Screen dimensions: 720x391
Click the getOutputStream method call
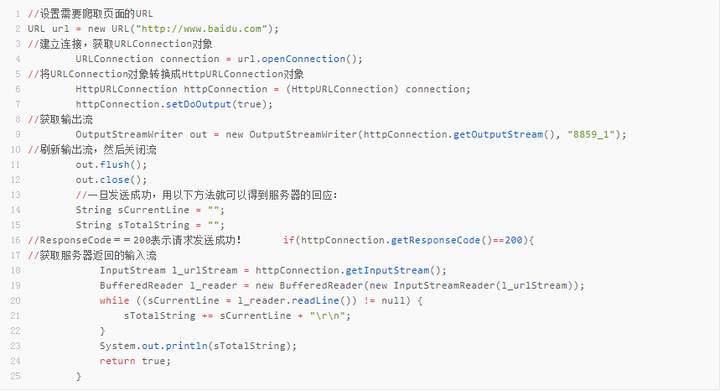coord(498,135)
